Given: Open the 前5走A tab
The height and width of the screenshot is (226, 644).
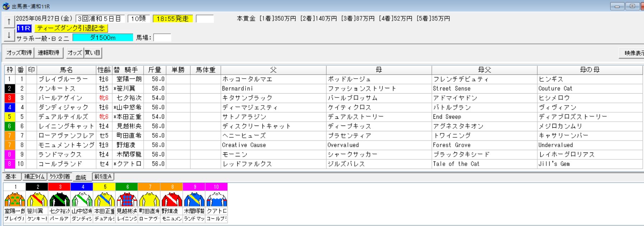Looking at the screenshot, I should coord(103,176).
